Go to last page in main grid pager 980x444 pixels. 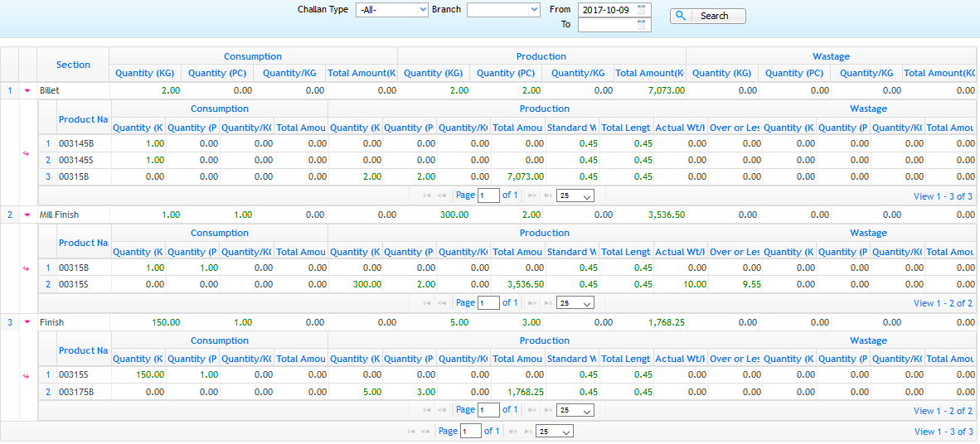point(526,432)
